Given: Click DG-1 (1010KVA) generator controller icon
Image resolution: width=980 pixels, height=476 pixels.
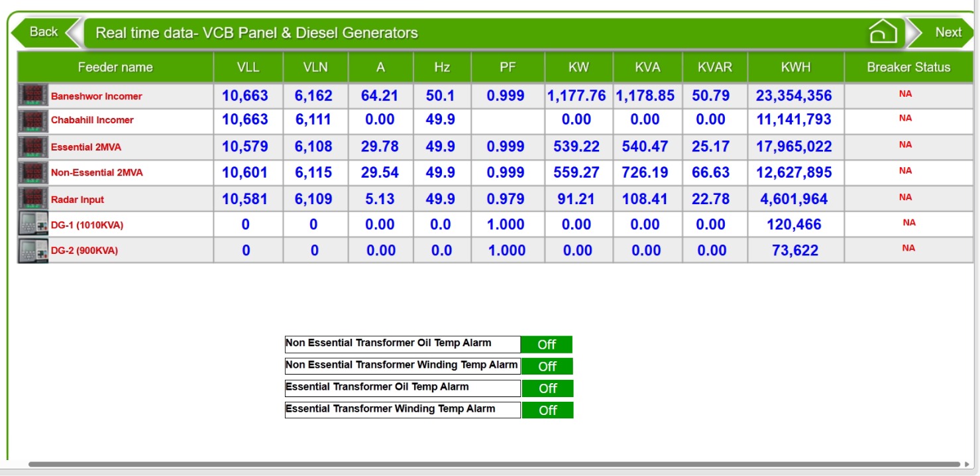Looking at the screenshot, I should click(x=33, y=225).
